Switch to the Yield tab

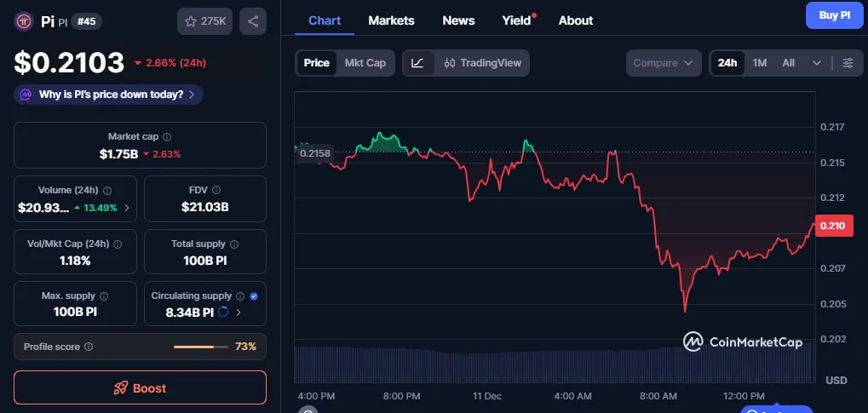pyautogui.click(x=516, y=21)
